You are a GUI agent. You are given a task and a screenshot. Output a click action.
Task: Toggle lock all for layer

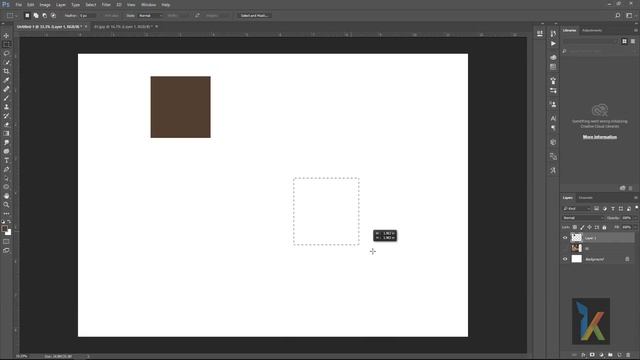pos(604,227)
